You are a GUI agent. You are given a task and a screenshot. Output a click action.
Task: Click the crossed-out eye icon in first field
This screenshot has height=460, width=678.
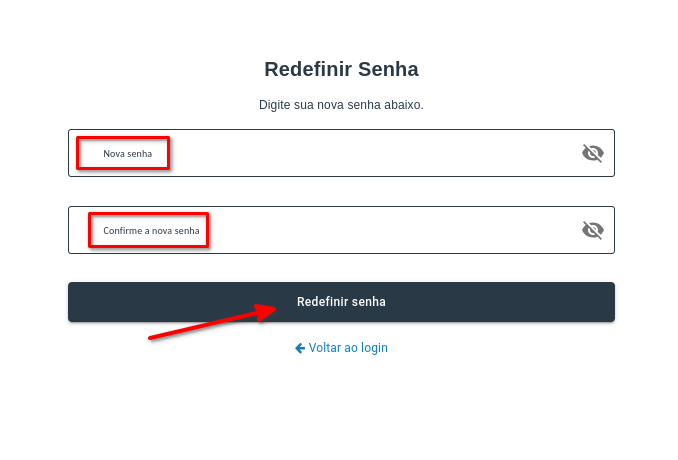(x=593, y=153)
